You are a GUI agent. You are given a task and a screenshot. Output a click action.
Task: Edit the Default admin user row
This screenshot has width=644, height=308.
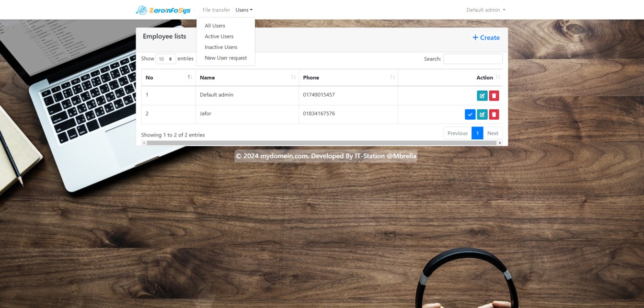pos(482,96)
